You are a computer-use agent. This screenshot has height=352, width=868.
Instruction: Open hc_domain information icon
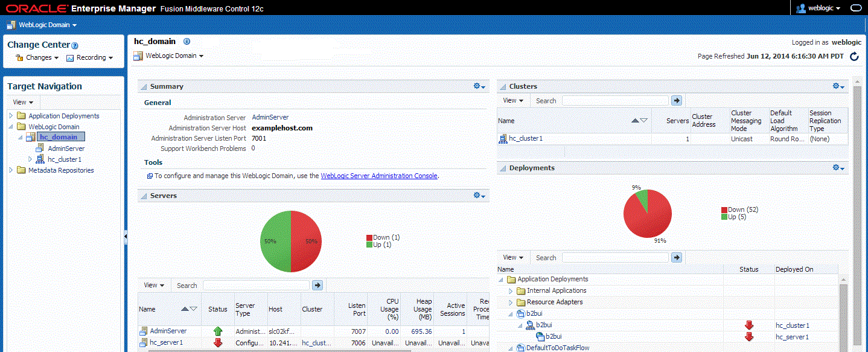click(x=187, y=42)
